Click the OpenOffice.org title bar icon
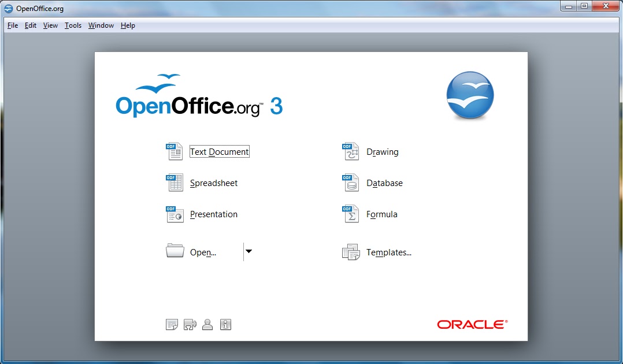623x364 pixels. coord(8,8)
